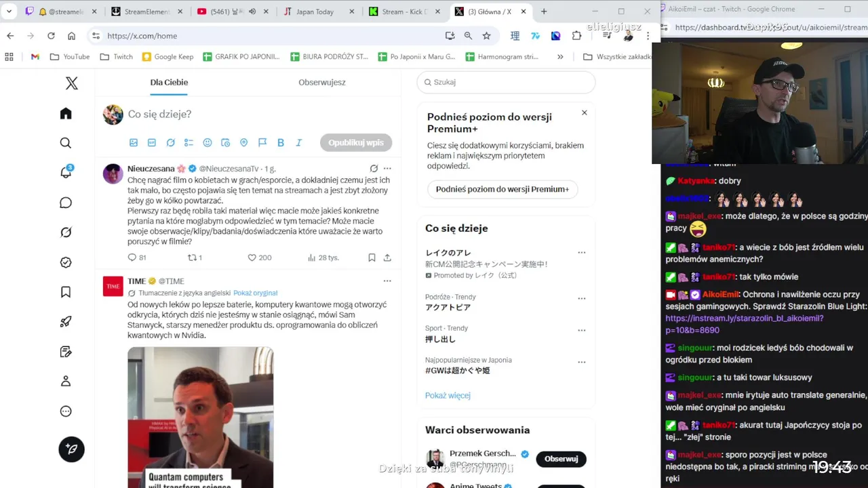
Task: Open Articles notepad icon in sidebar
Action: pyautogui.click(x=66, y=352)
